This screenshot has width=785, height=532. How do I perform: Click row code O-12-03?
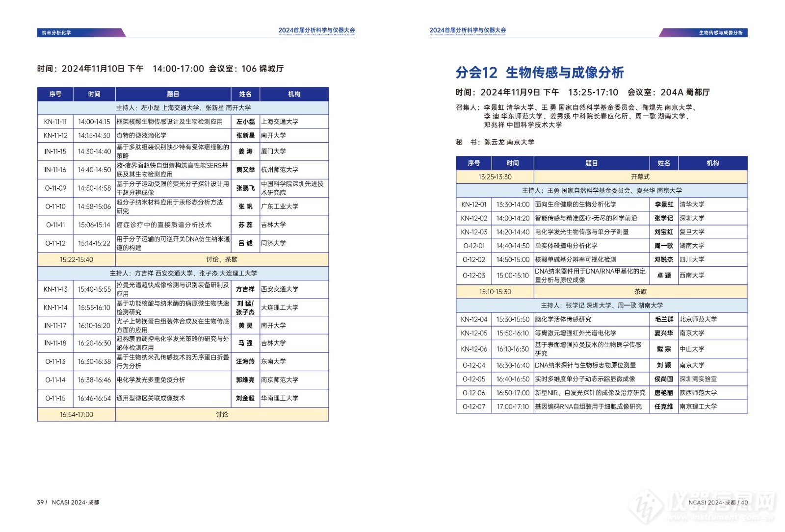[x=474, y=276]
